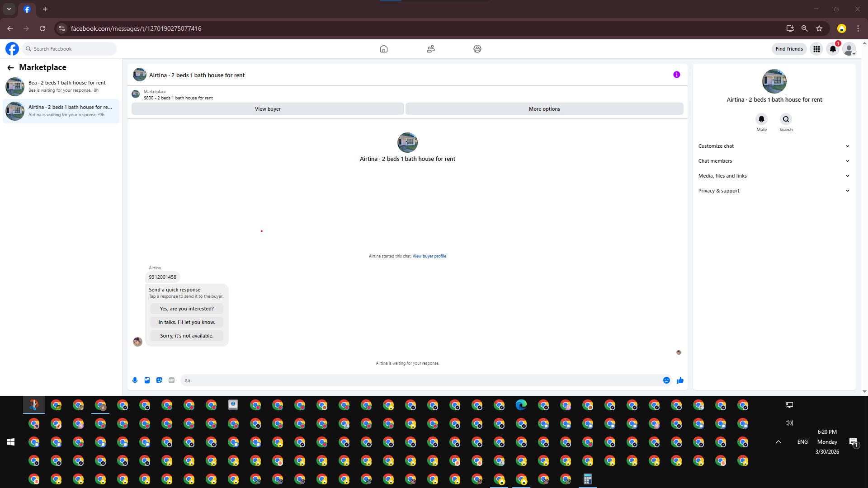868x488 pixels.
Task: Open View buyer profile link
Action: [429, 256]
